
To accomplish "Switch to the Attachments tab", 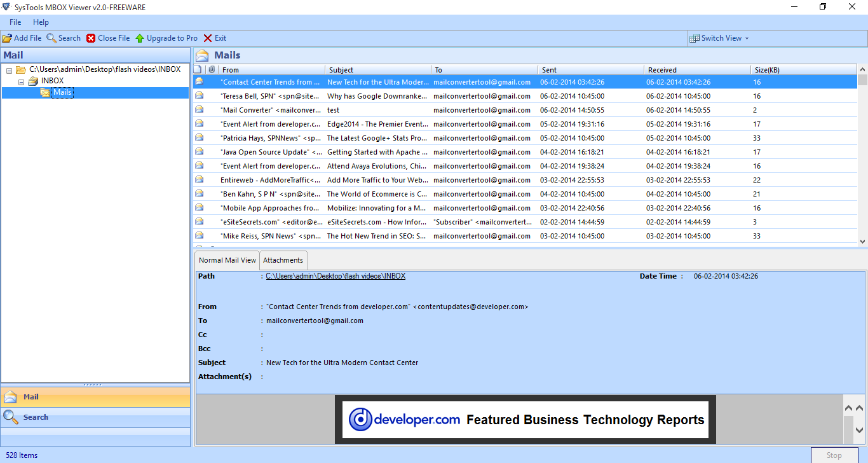I will point(283,260).
